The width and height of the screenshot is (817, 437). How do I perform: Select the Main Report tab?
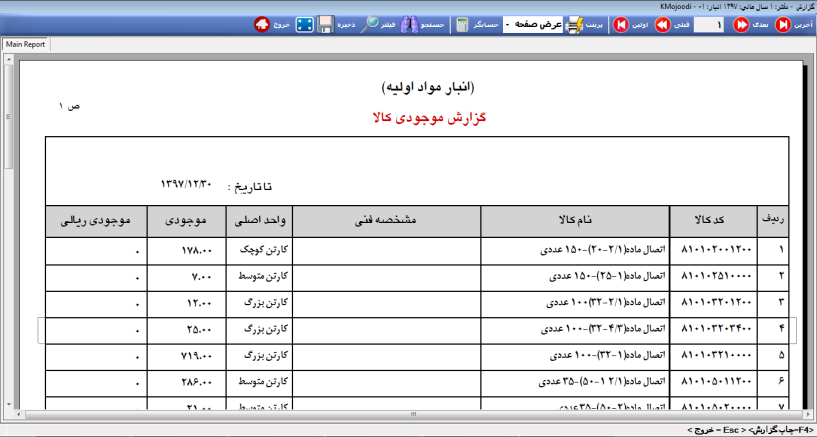(x=26, y=44)
